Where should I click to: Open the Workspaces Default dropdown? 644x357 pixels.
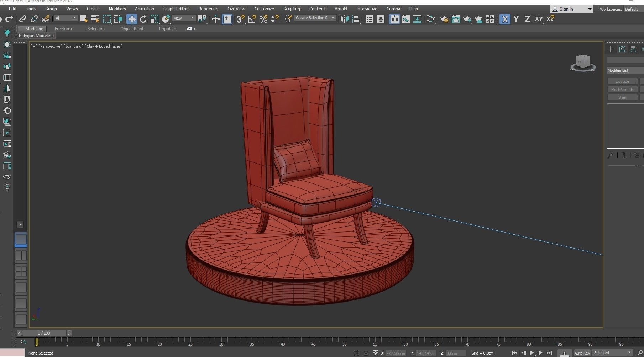tap(634, 9)
